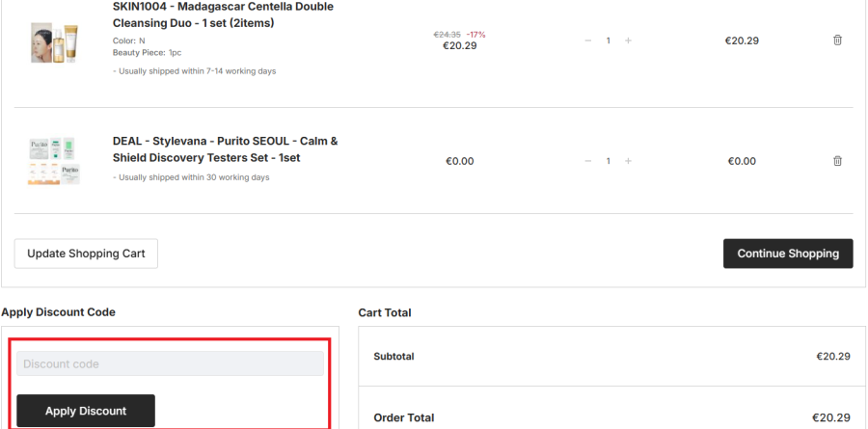
Task: Focus the Discount code input field
Action: (x=170, y=363)
